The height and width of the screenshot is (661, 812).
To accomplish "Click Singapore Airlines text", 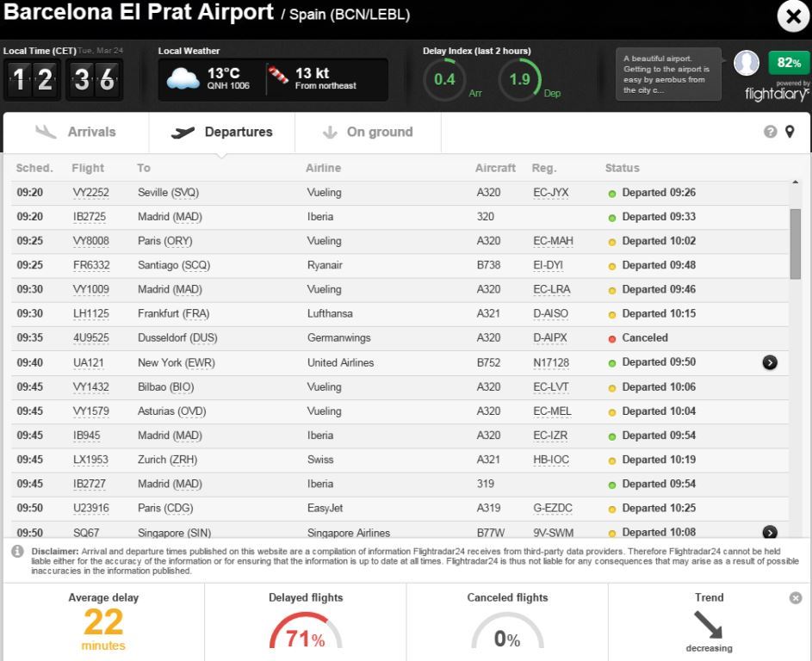I will click(x=349, y=533).
